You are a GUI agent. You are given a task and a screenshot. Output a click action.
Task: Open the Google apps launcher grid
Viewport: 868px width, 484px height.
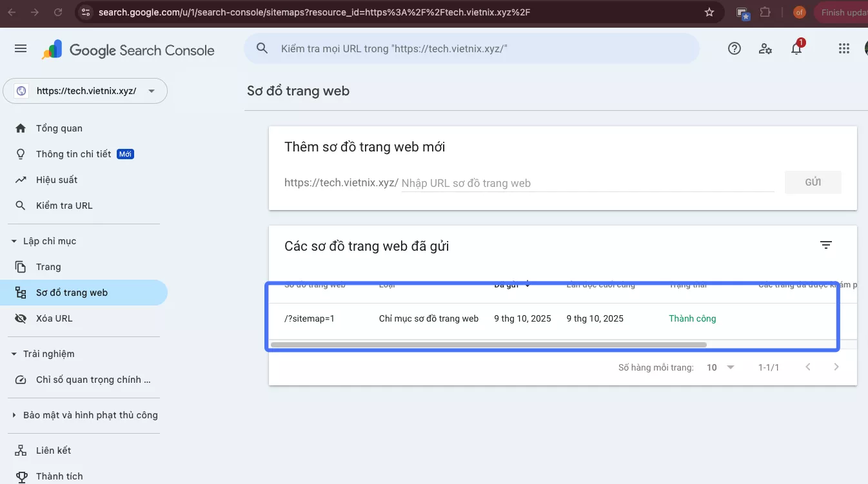pos(843,48)
